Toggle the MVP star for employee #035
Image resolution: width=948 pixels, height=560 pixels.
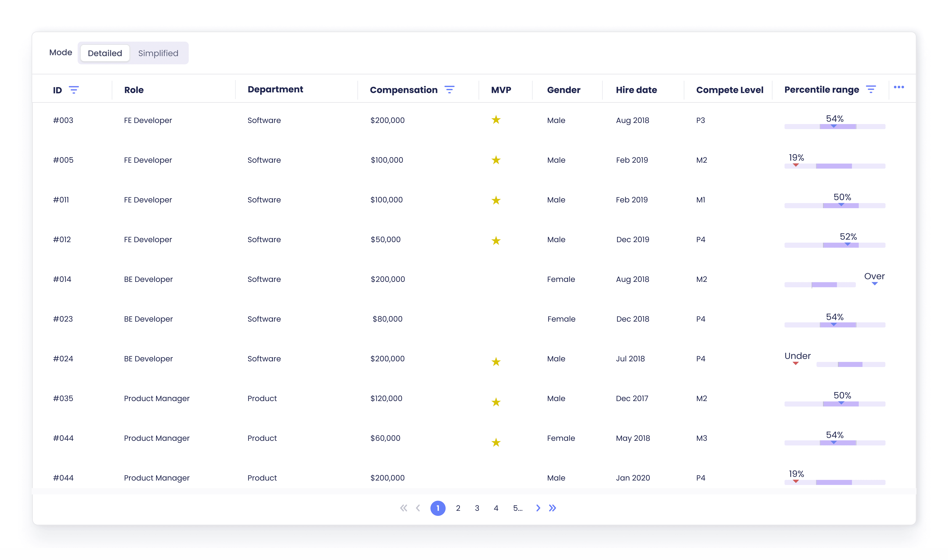pyautogui.click(x=496, y=402)
